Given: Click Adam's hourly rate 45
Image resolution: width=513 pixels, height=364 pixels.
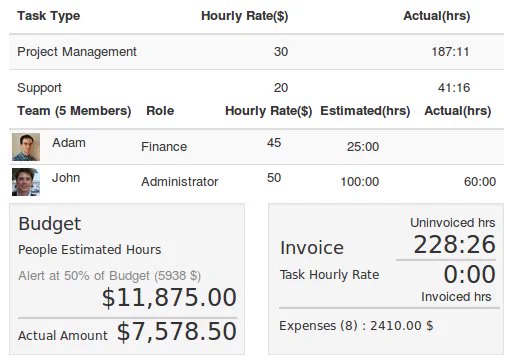Looking at the screenshot, I should tap(274, 143).
